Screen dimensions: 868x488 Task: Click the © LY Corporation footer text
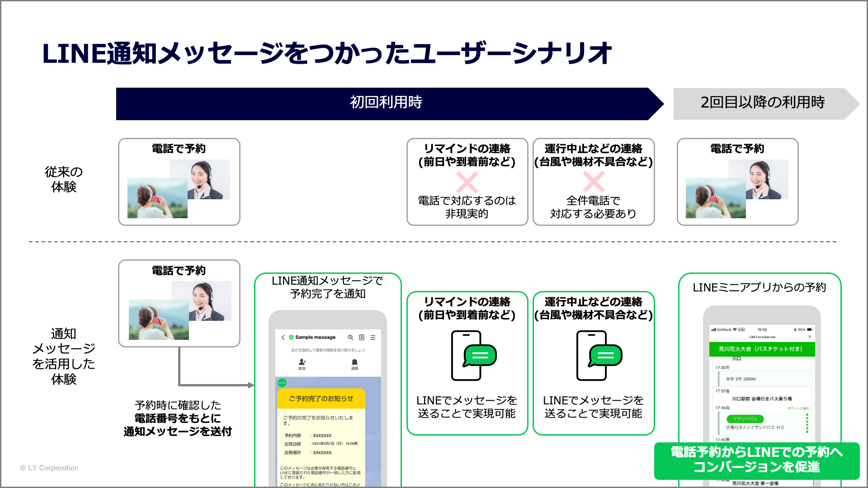point(49,468)
